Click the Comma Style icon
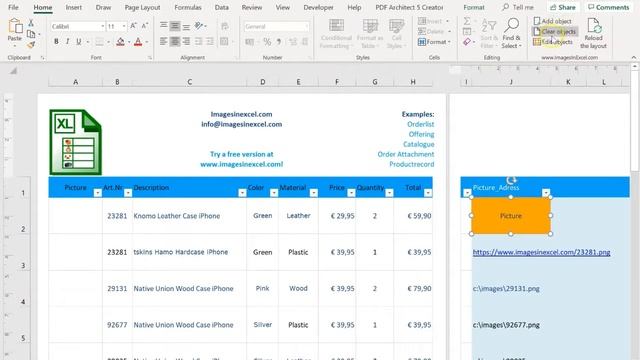Image resolution: width=640 pixels, height=360 pixels. click(x=279, y=42)
